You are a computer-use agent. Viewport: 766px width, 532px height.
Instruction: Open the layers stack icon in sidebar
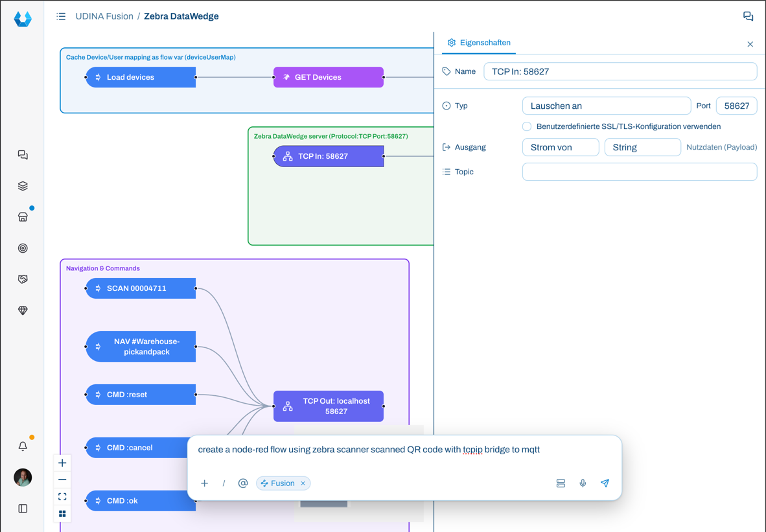23,186
